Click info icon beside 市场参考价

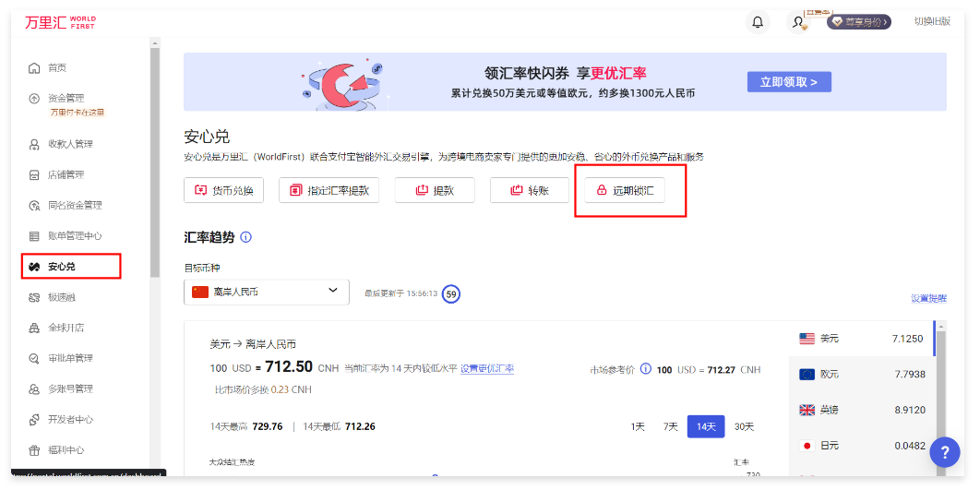coord(646,369)
